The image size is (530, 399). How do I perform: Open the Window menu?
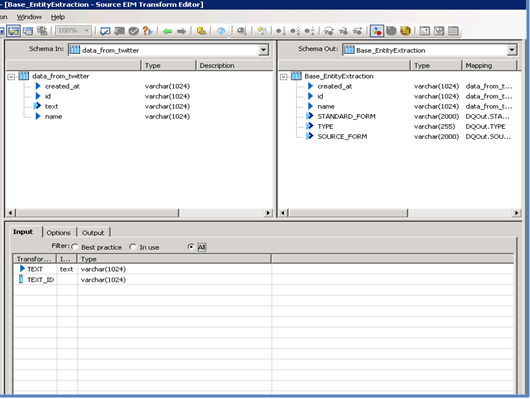tap(29, 17)
